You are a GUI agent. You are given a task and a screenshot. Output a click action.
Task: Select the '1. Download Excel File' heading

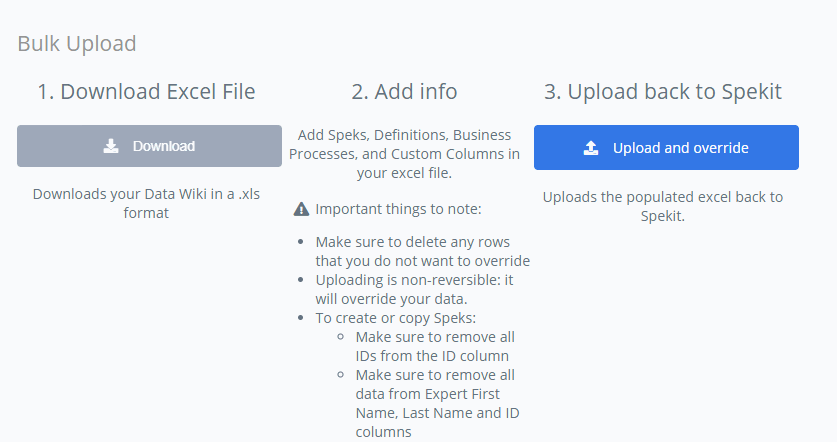pyautogui.click(x=146, y=92)
